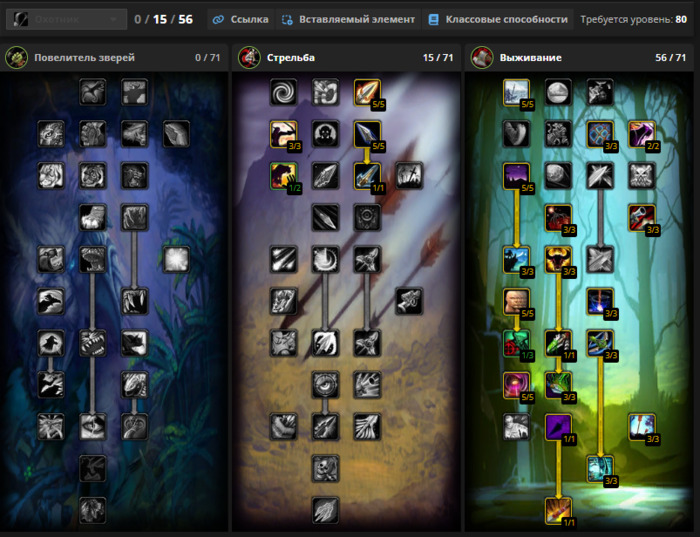Click Wyvern Sting 1/1 talent

coord(558,343)
